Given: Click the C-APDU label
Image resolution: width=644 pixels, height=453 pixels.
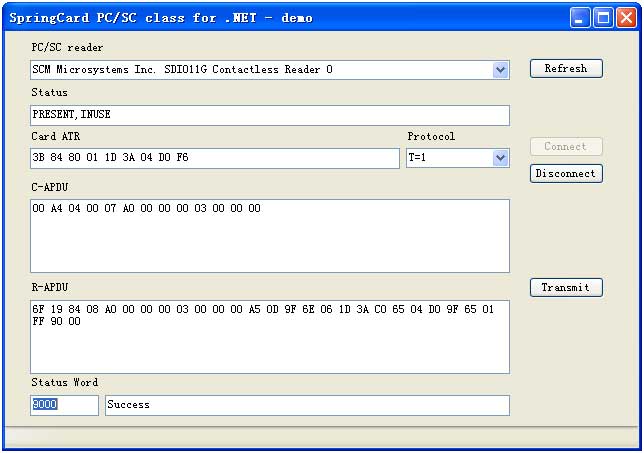Looking at the screenshot, I should click(x=50, y=187).
